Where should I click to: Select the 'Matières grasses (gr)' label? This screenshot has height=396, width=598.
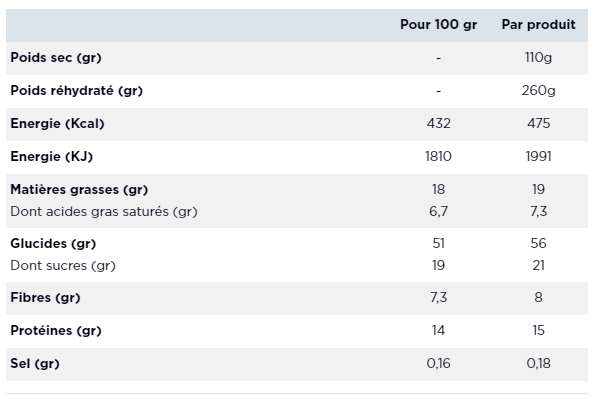(x=79, y=190)
